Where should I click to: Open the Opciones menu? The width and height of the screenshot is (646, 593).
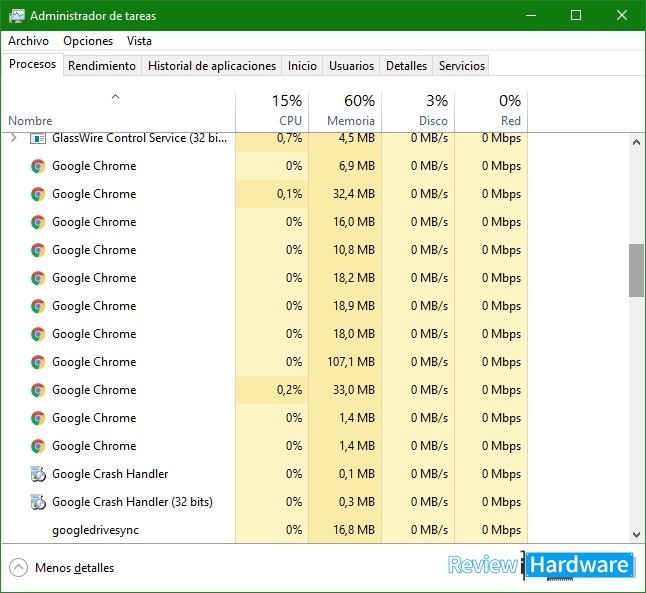click(88, 41)
